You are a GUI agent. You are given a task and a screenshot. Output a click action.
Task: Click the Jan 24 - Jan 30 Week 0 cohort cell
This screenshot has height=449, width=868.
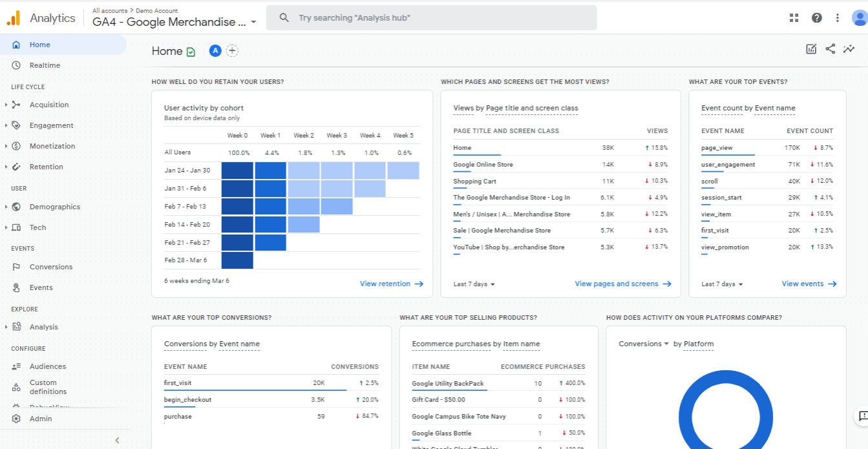click(x=237, y=171)
